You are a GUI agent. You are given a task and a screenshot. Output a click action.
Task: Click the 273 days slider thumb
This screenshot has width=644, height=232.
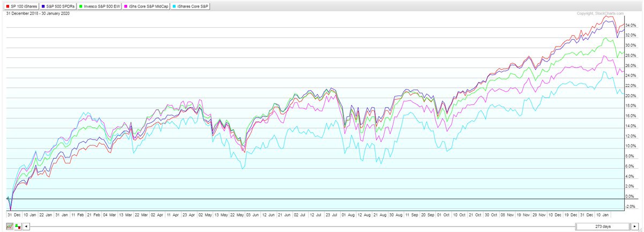[603, 227]
